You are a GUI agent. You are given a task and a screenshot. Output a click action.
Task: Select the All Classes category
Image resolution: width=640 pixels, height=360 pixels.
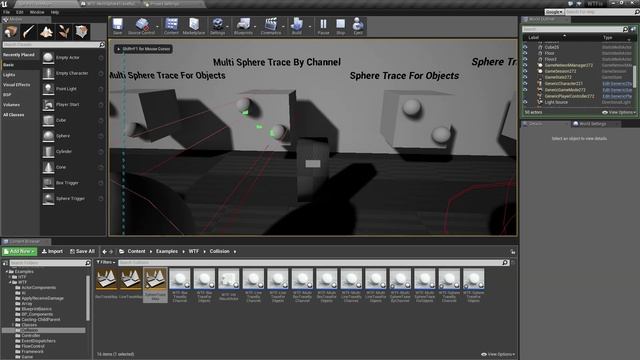click(x=13, y=115)
